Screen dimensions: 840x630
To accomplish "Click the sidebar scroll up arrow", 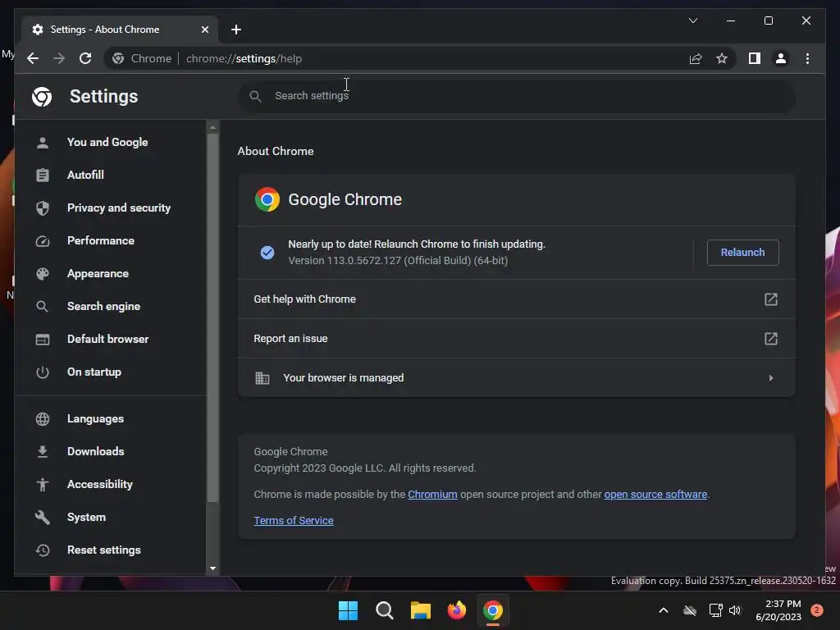I will (x=212, y=127).
